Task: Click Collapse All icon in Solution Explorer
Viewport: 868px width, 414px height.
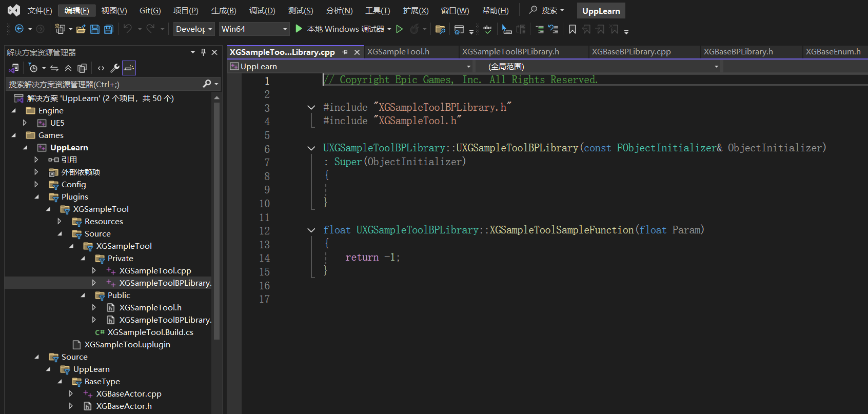Action: [x=68, y=68]
